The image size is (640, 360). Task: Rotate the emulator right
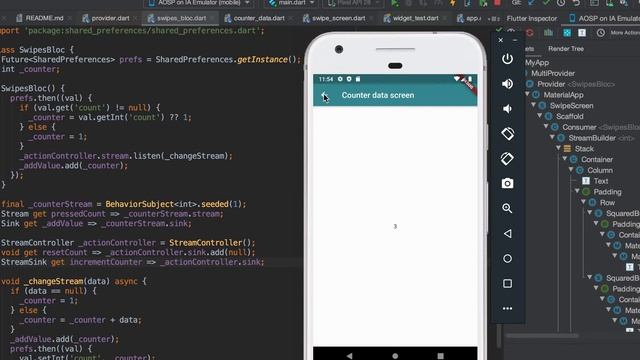[x=507, y=158]
